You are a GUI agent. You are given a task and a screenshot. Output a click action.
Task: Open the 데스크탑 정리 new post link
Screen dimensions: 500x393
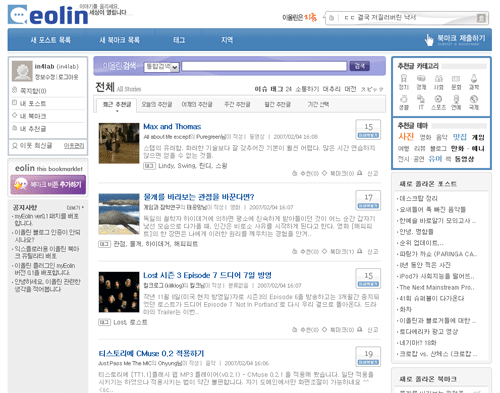click(418, 199)
